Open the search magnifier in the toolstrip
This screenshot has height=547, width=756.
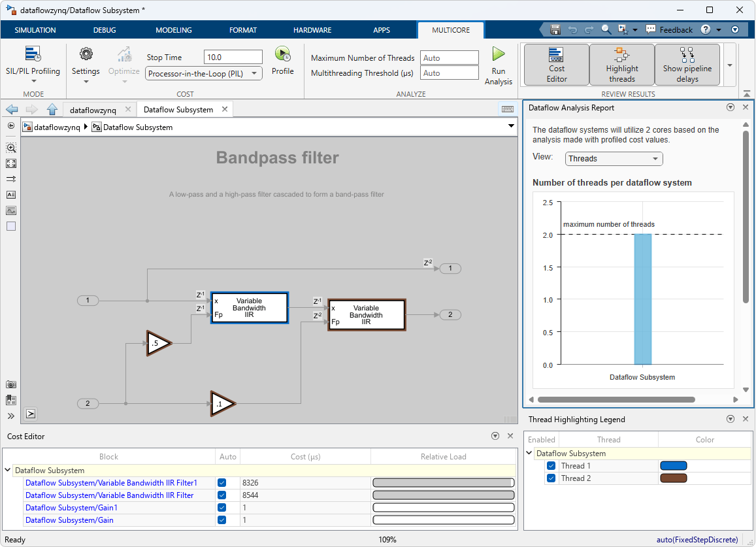606,30
